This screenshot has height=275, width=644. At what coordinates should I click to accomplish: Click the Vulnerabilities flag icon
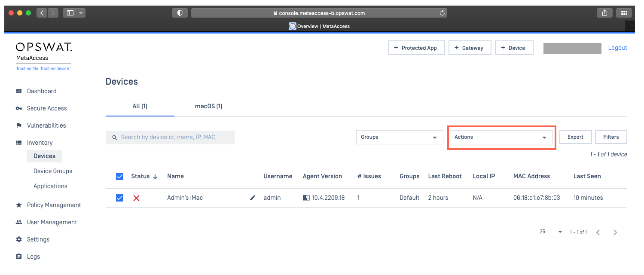[19, 125]
